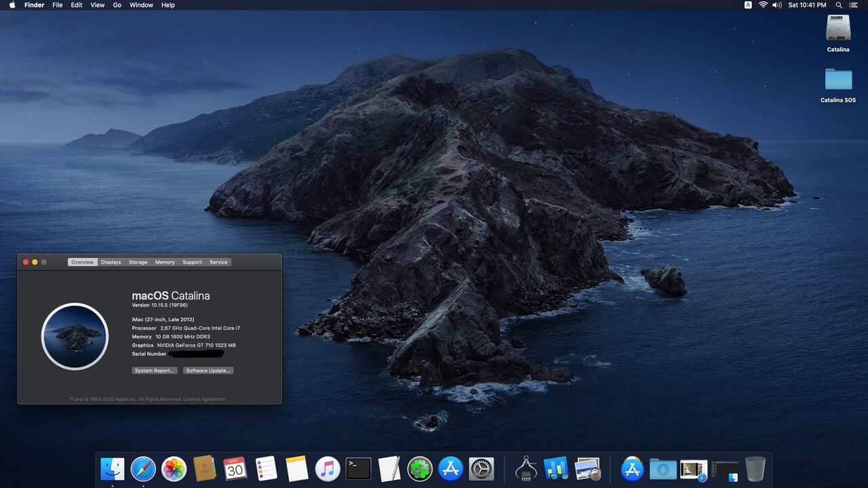Open the Help menu
The height and width of the screenshot is (488, 868).
point(168,5)
